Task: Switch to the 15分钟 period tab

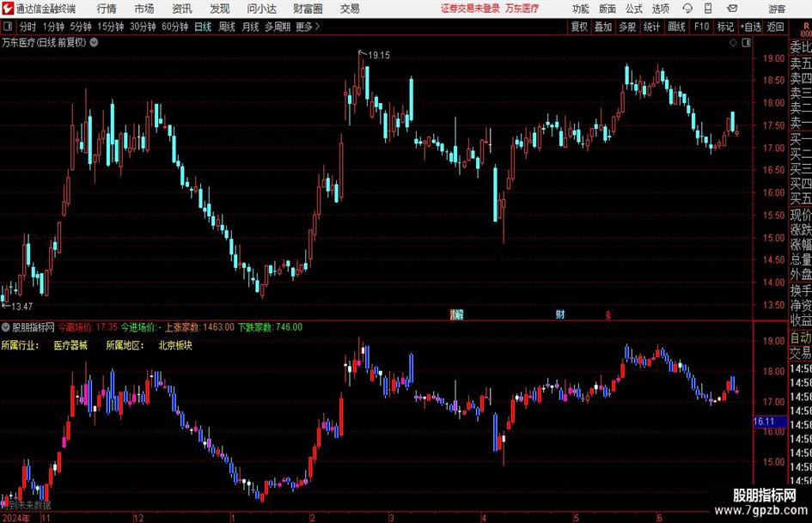Action: pos(111,27)
